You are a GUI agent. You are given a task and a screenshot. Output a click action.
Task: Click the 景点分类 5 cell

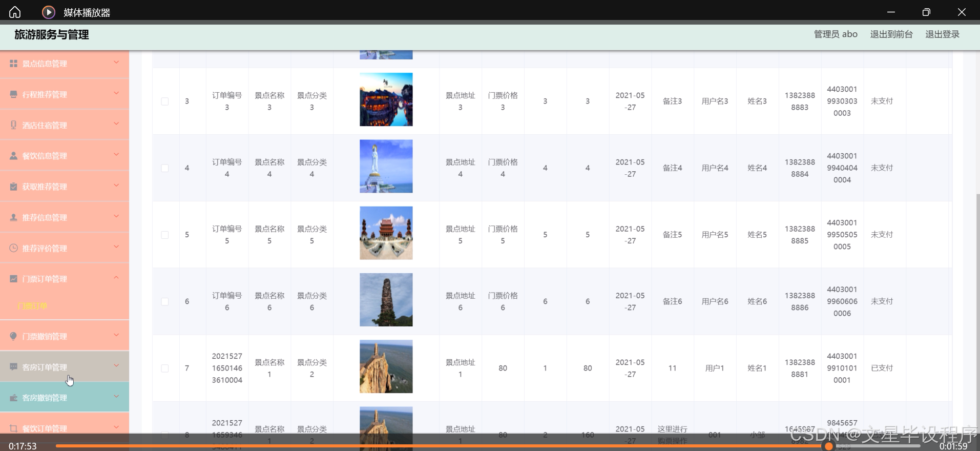tap(312, 235)
